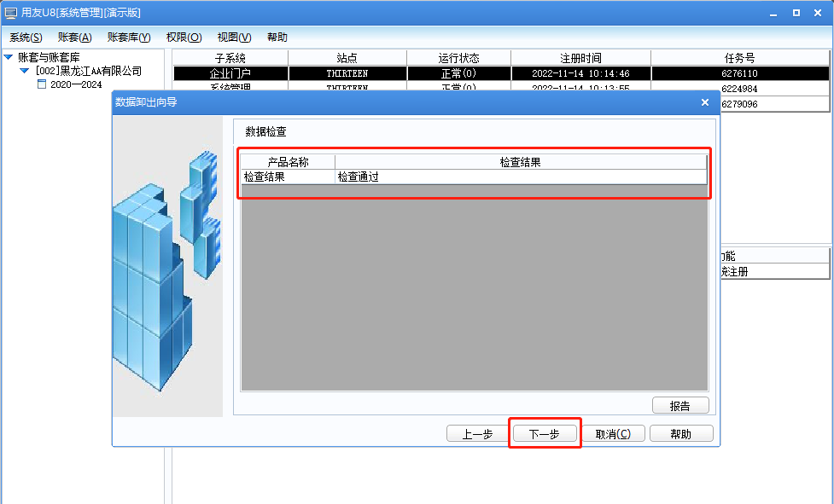Click the 站点 column header
Screen dimensions: 834x504
347,58
